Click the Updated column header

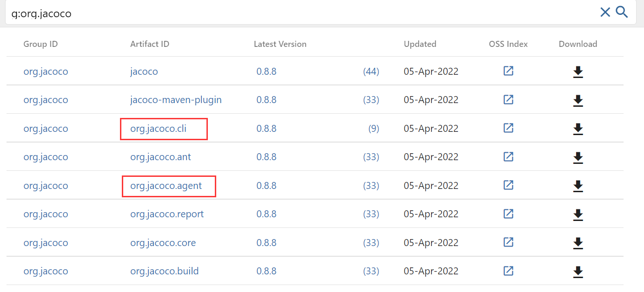coord(420,44)
